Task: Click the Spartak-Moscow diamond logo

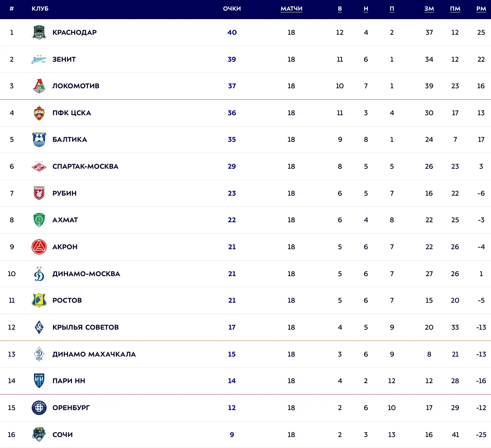Action: pyautogui.click(x=39, y=166)
